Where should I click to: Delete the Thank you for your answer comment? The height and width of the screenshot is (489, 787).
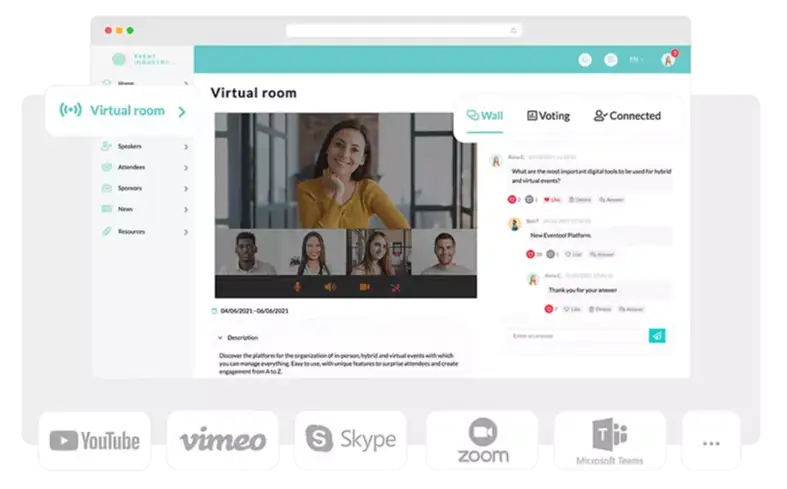click(x=600, y=309)
